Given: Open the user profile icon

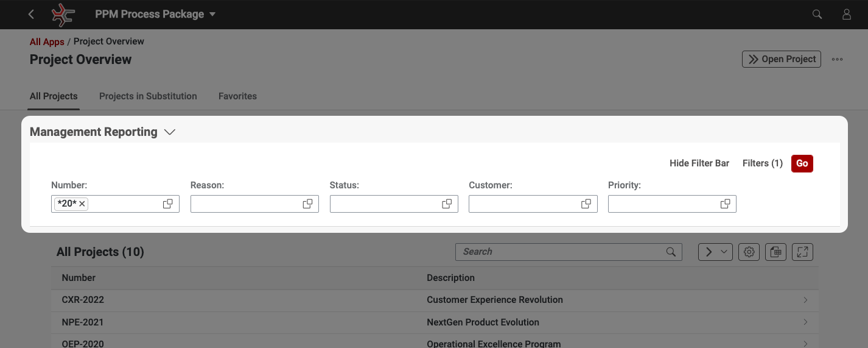Looking at the screenshot, I should pos(847,14).
